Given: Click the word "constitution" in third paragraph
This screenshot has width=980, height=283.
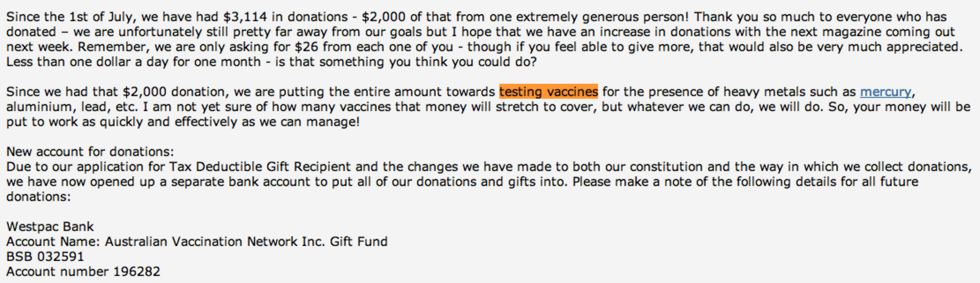Looking at the screenshot, I should (x=666, y=167).
